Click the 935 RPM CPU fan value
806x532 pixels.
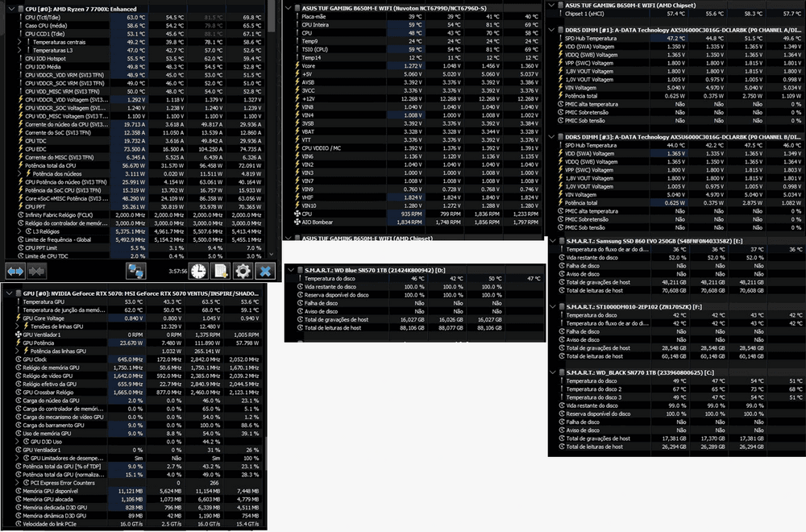(411, 214)
